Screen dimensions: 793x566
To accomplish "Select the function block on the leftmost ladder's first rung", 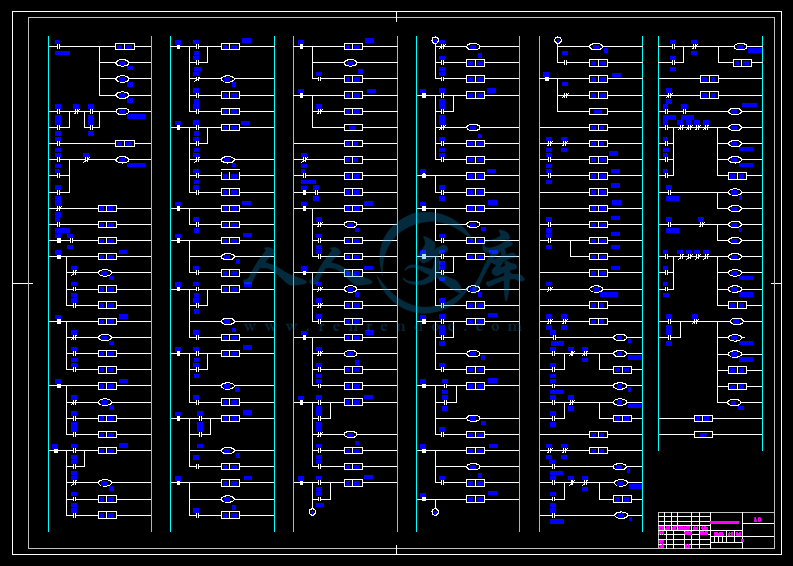I will [125, 47].
